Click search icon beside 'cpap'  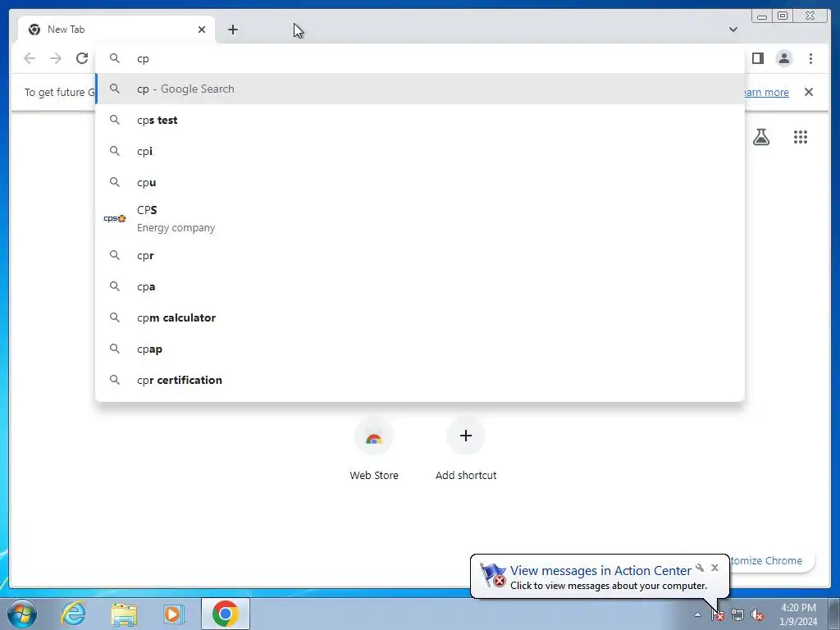click(115, 349)
